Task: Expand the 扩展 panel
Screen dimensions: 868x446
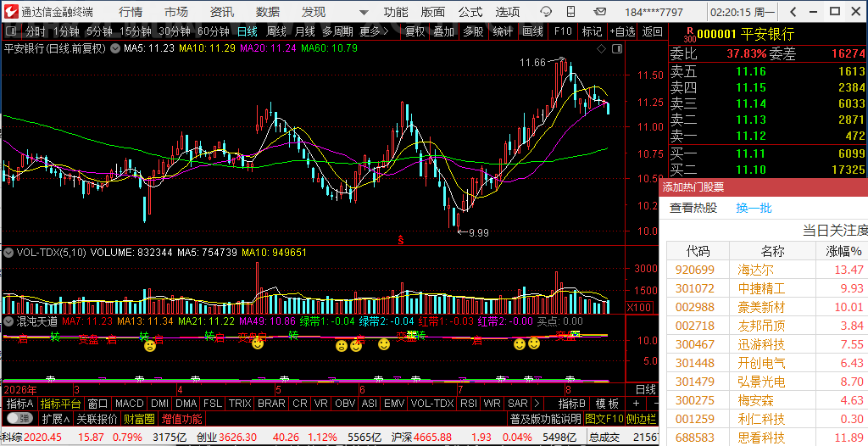Action: [x=55, y=418]
